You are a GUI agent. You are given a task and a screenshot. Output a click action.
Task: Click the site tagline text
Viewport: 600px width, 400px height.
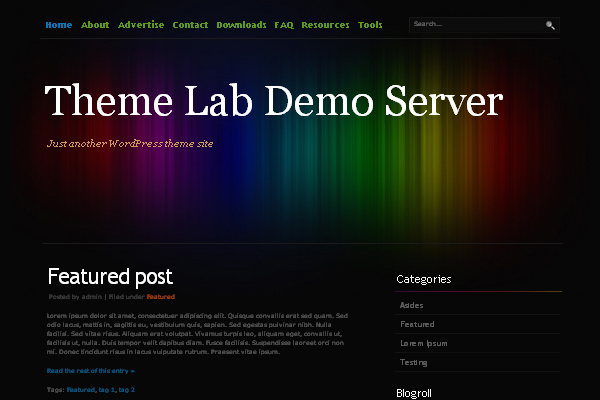pos(130,144)
